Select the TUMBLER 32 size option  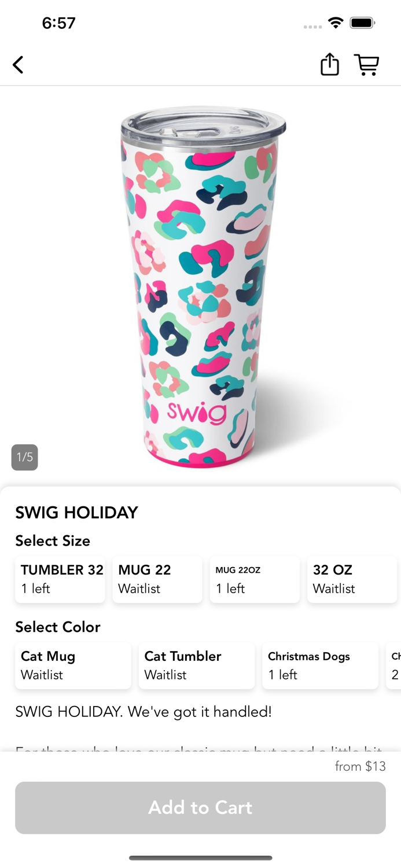click(x=60, y=579)
